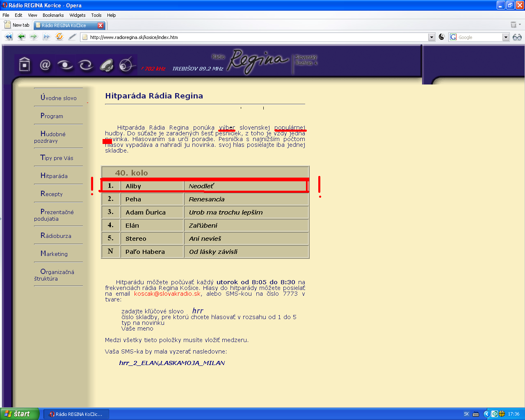Go to Hudobné pozdravy page
The height and width of the screenshot is (420, 525).
click(x=50, y=137)
